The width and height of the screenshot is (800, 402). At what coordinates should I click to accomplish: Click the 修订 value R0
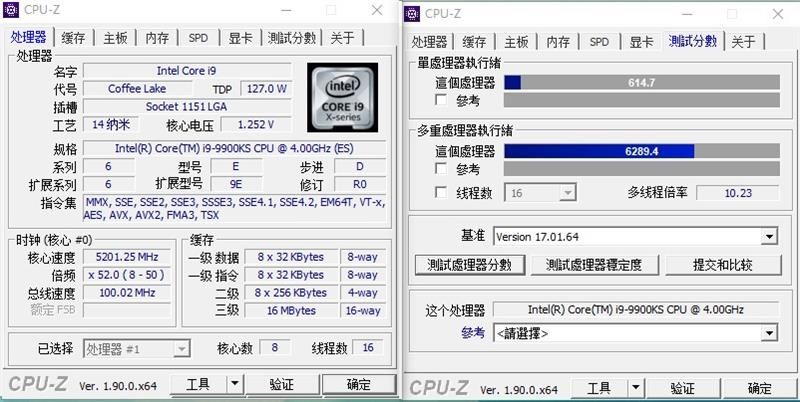[360, 184]
